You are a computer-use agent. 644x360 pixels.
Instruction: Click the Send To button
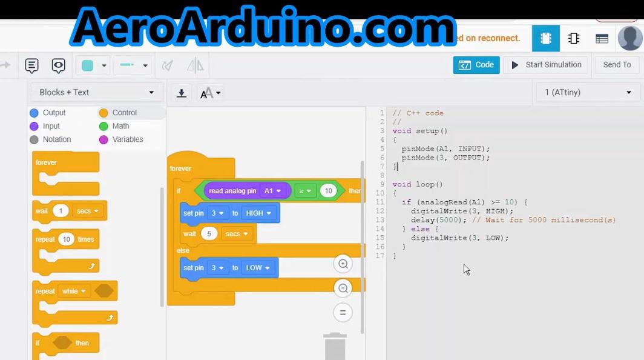pos(617,65)
